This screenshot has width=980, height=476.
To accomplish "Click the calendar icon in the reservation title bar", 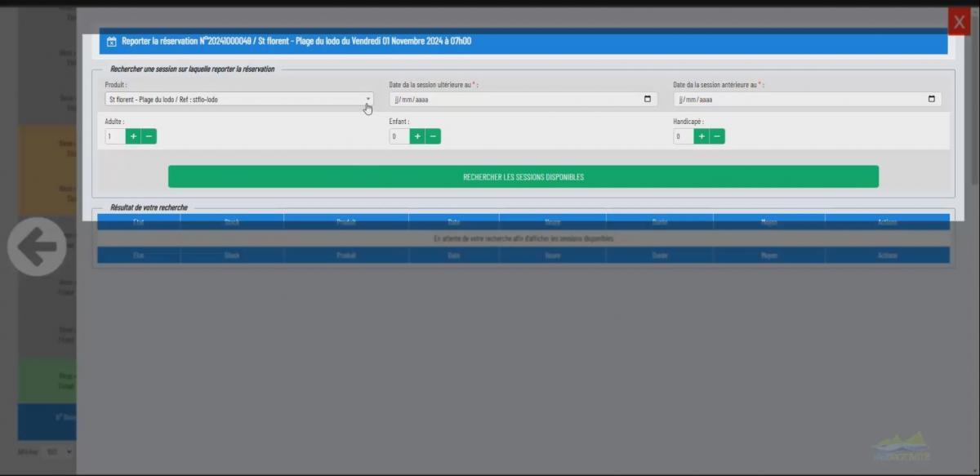I will click(112, 42).
